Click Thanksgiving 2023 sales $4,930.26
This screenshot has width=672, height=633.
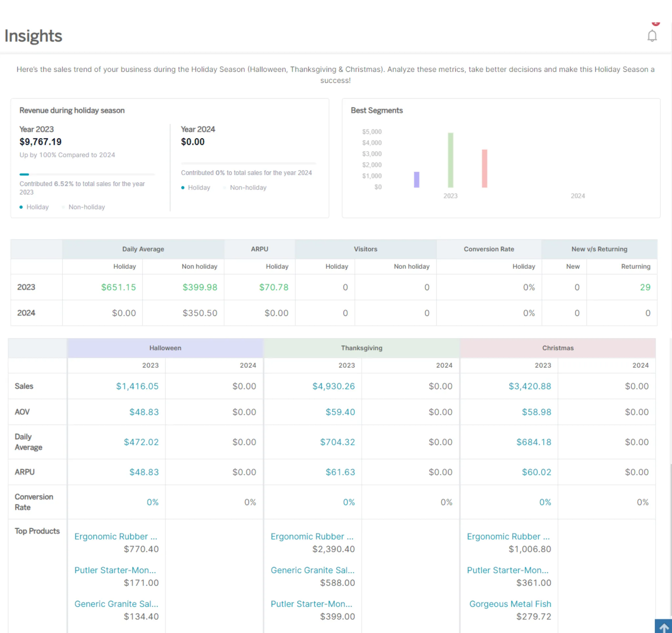[x=334, y=386]
